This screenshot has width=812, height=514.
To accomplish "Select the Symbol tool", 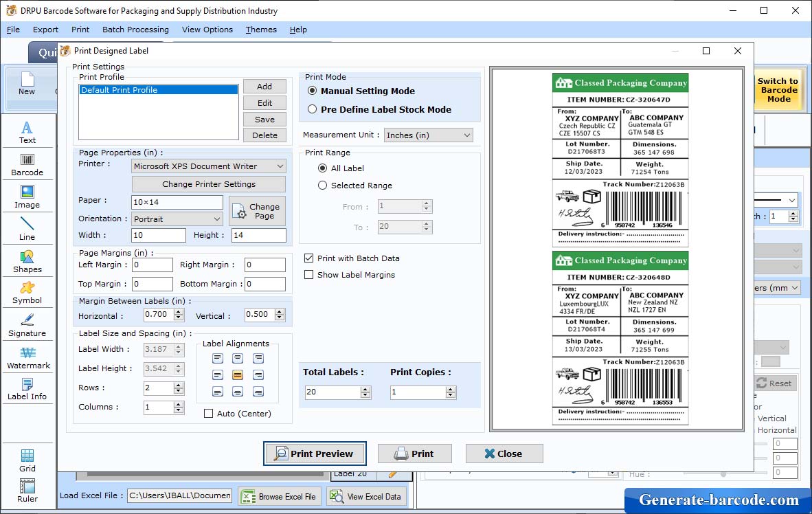I will point(27,293).
